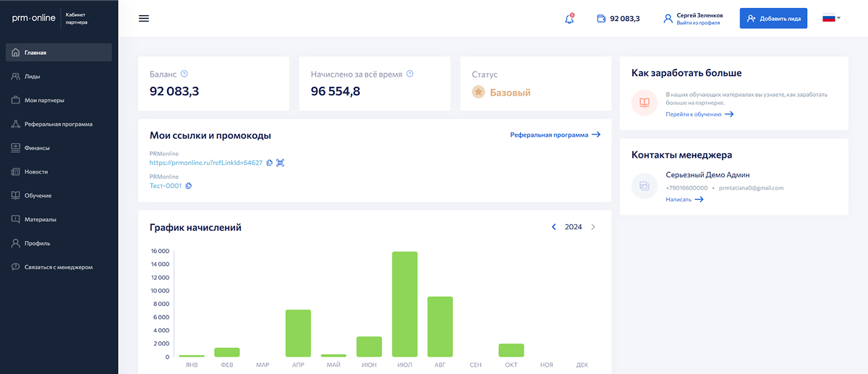
Task: Click the wallet icon in header
Action: 601,19
